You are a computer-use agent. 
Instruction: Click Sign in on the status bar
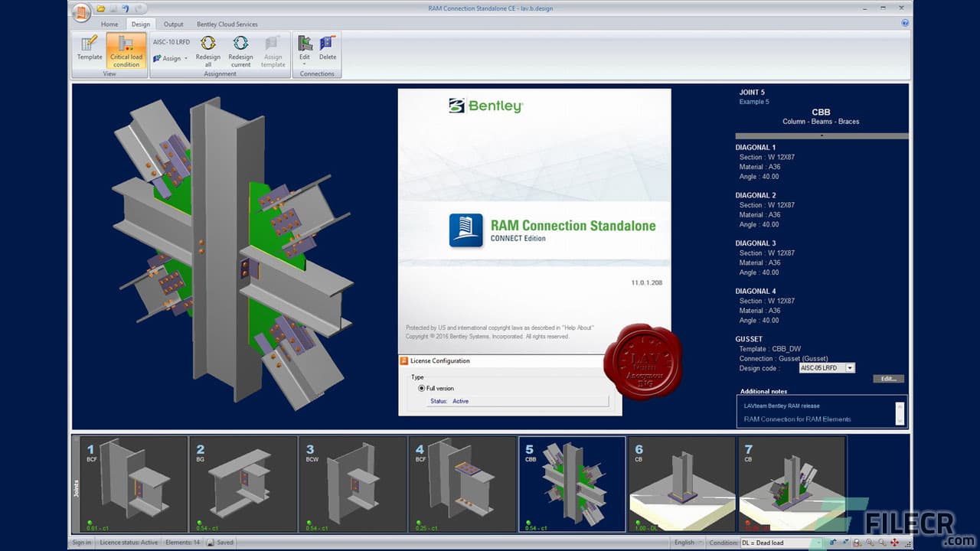pyautogui.click(x=80, y=542)
